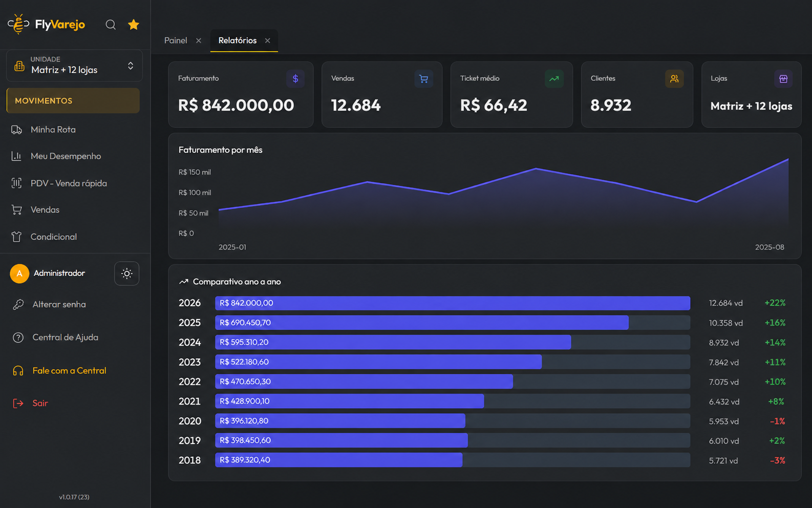Toggle the light/dark theme sun button
Screen dimensions: 812x508
coord(127,273)
